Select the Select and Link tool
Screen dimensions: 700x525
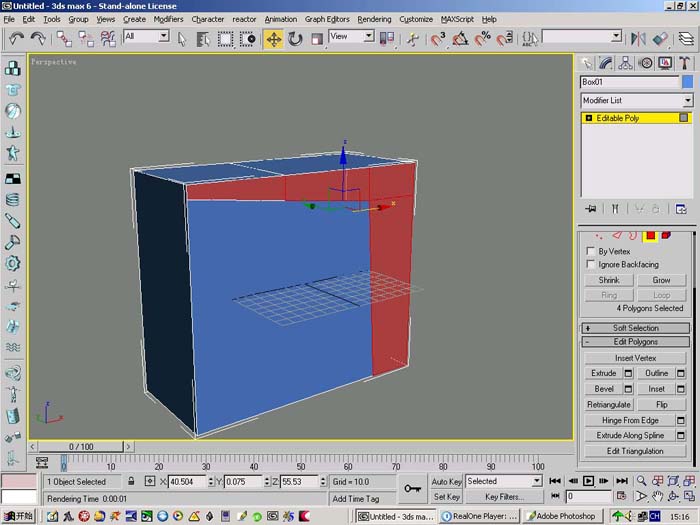coord(64,39)
